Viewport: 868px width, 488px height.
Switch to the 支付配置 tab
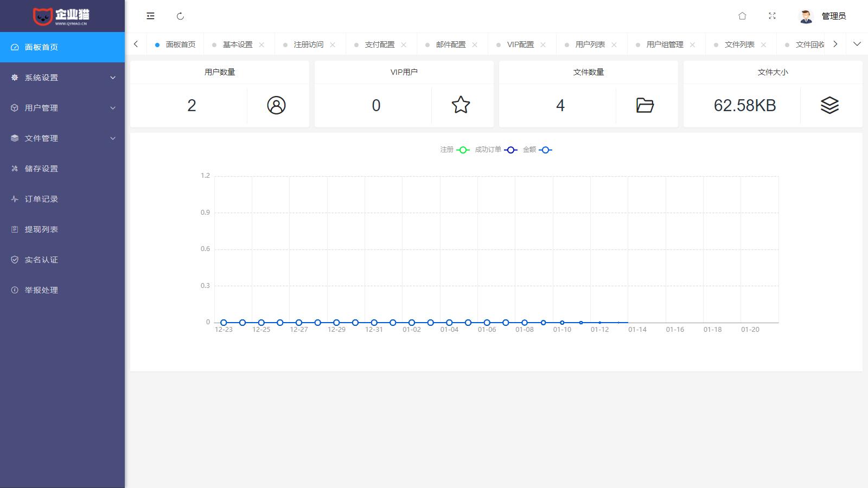(379, 44)
